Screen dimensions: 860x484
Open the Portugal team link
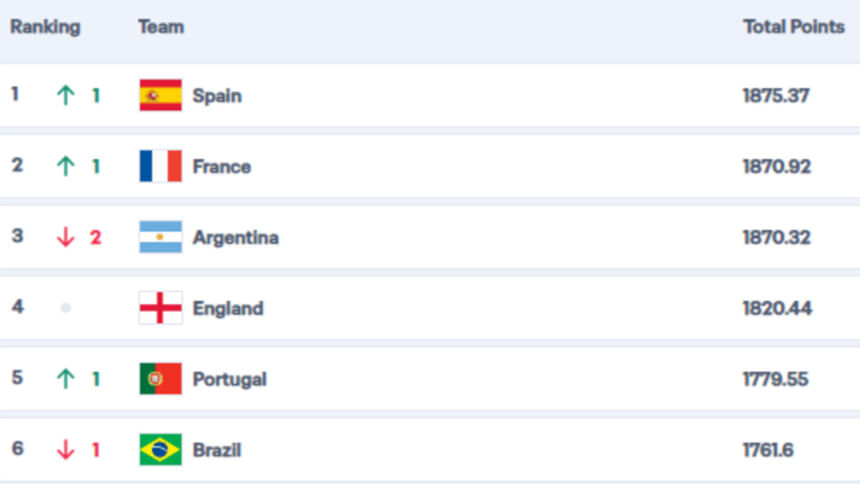coord(229,379)
